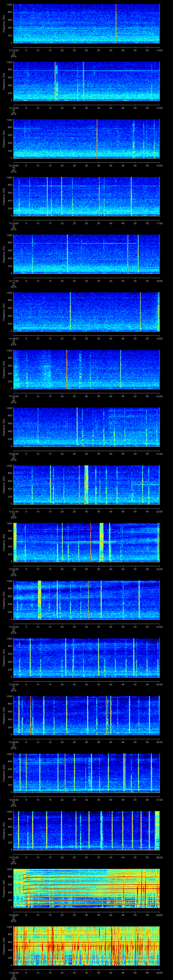Pick the 19:00 end time label
173x980 pixels.
159,339
